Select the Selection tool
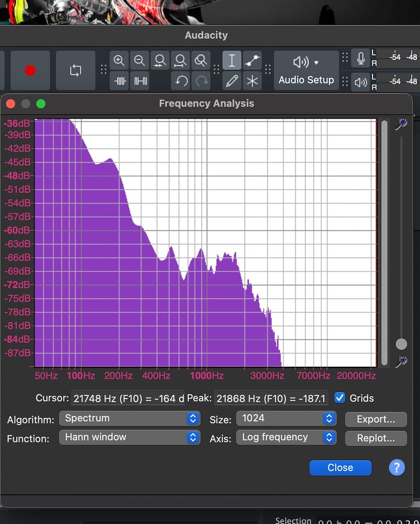 click(x=232, y=60)
